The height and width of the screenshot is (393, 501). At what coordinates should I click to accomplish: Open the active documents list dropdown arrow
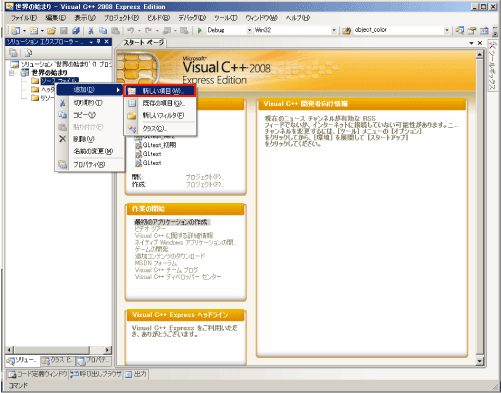(471, 43)
